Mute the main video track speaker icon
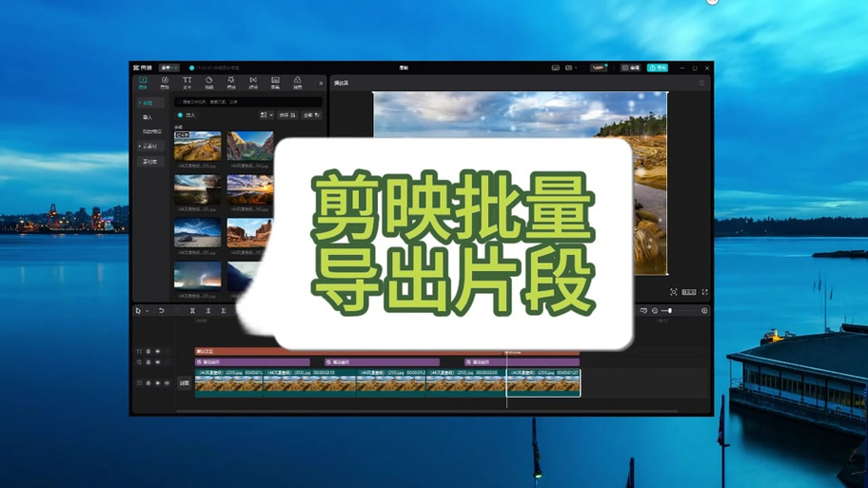This screenshot has width=868, height=488. (167, 382)
